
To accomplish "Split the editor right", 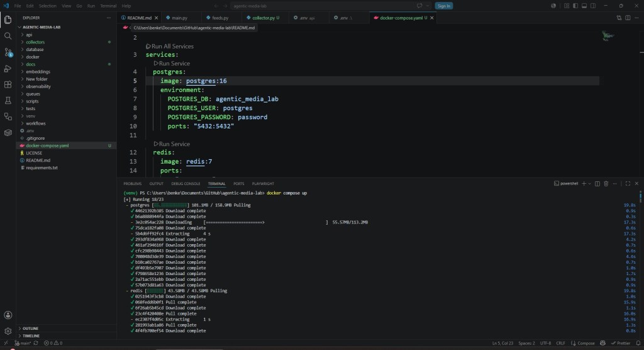I will (628, 18).
